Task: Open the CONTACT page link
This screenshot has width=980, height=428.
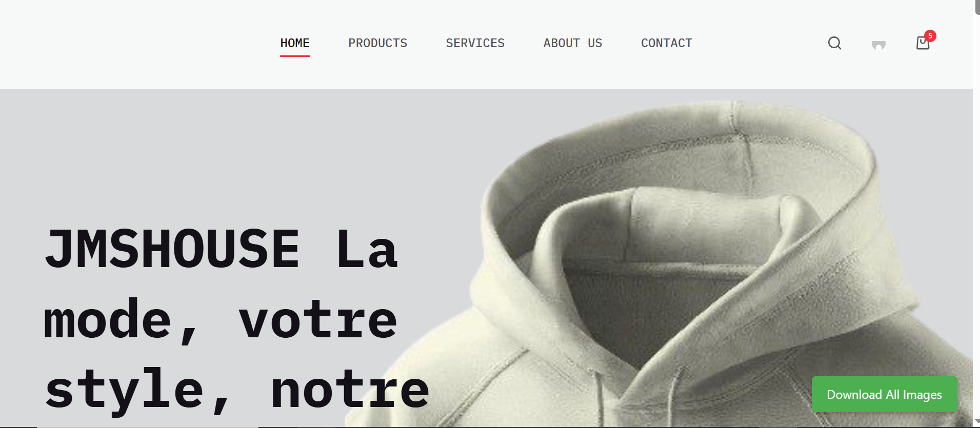Action: click(667, 43)
